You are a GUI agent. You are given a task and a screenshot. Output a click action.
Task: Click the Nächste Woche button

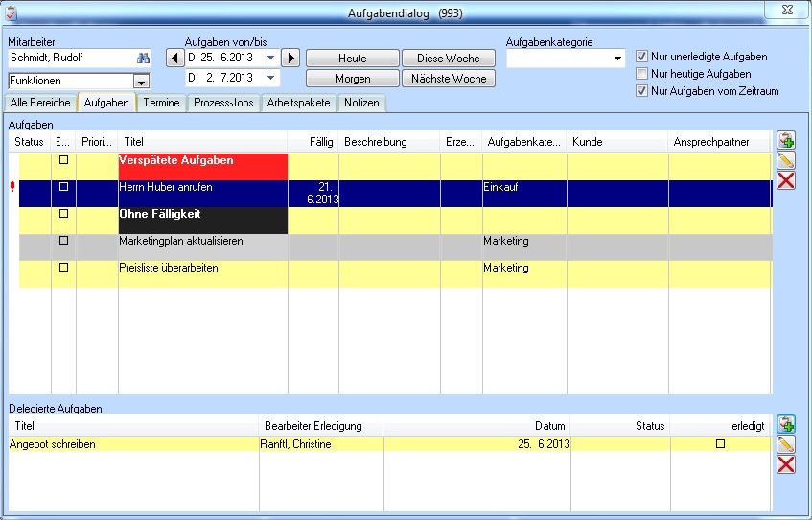coord(449,79)
